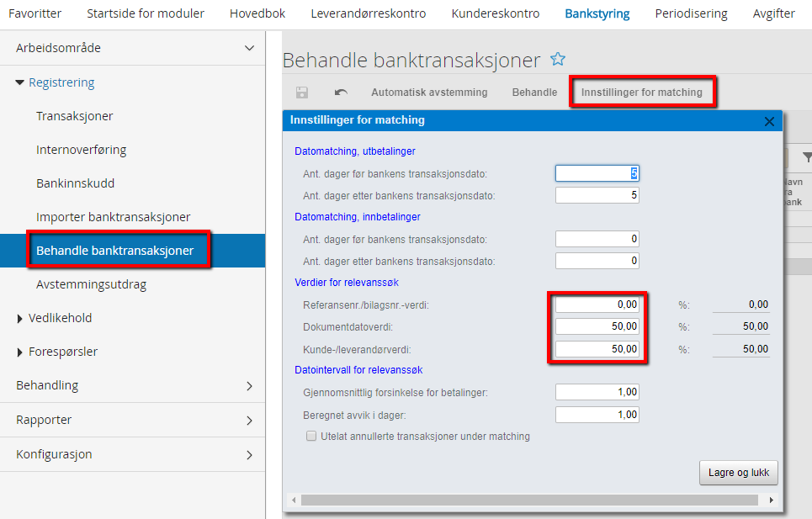This screenshot has width=812, height=519.
Task: Expand the Rapporter section
Action: point(249,421)
